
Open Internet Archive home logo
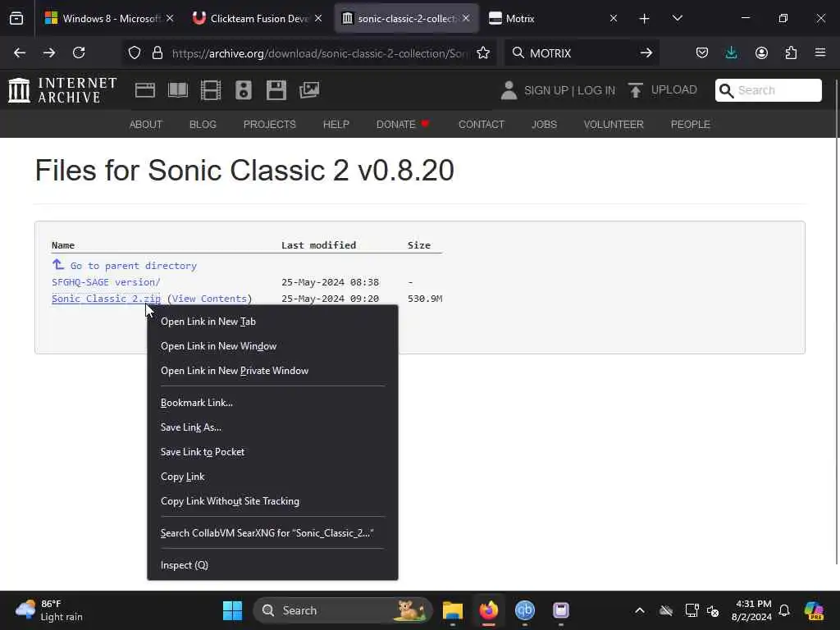click(x=62, y=90)
